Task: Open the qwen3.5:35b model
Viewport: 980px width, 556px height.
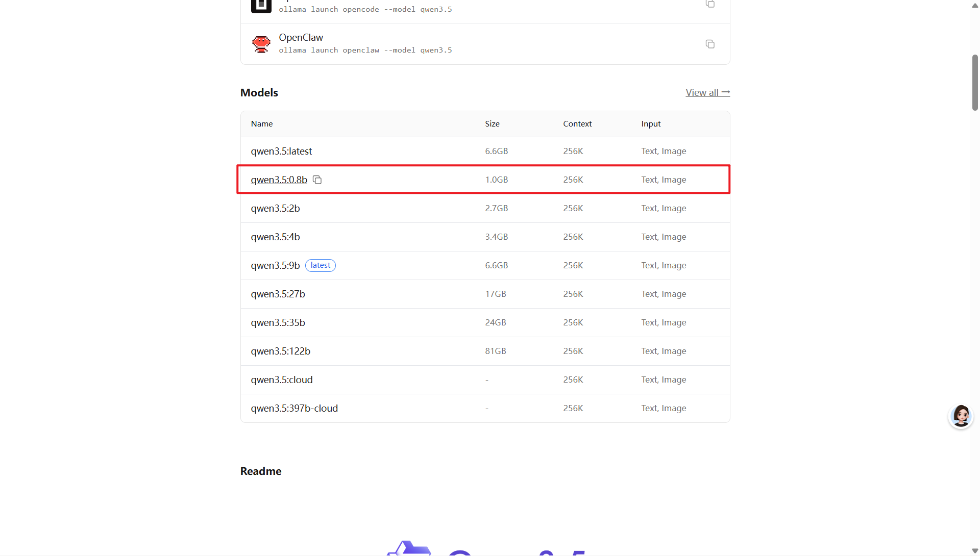Action: click(278, 322)
